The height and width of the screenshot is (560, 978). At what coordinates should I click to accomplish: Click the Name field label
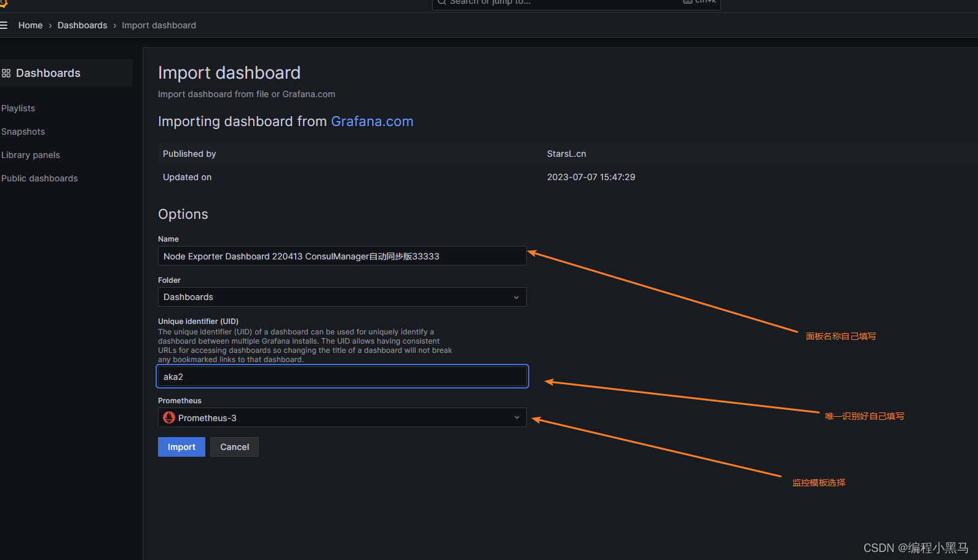coord(168,239)
